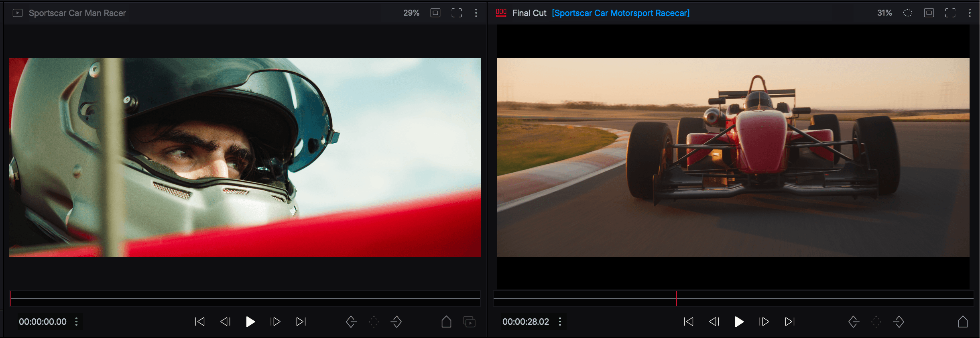Screen dimensions: 980x338
Task: Go to last frame in source viewer
Action: (301, 322)
